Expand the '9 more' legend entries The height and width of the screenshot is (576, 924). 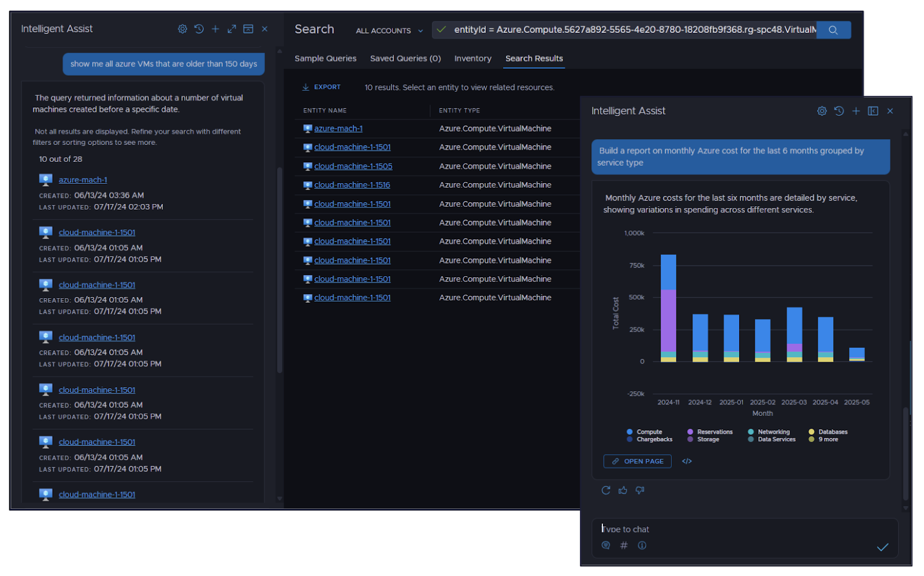point(828,440)
